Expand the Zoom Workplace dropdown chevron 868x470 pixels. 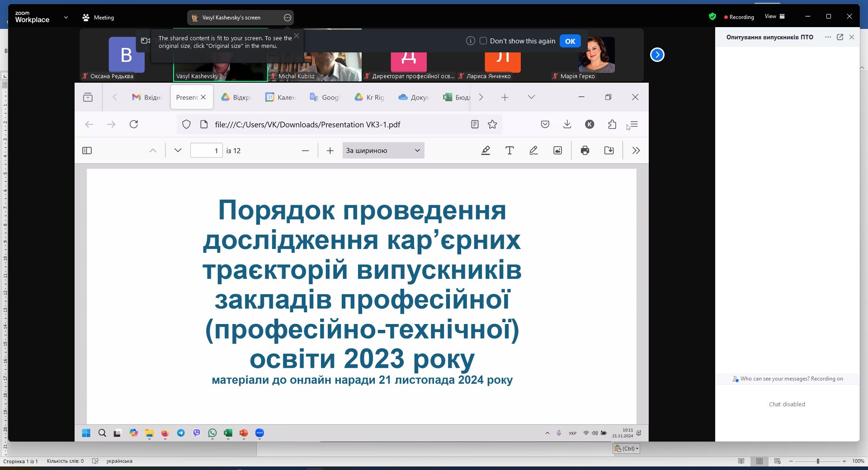pos(66,17)
